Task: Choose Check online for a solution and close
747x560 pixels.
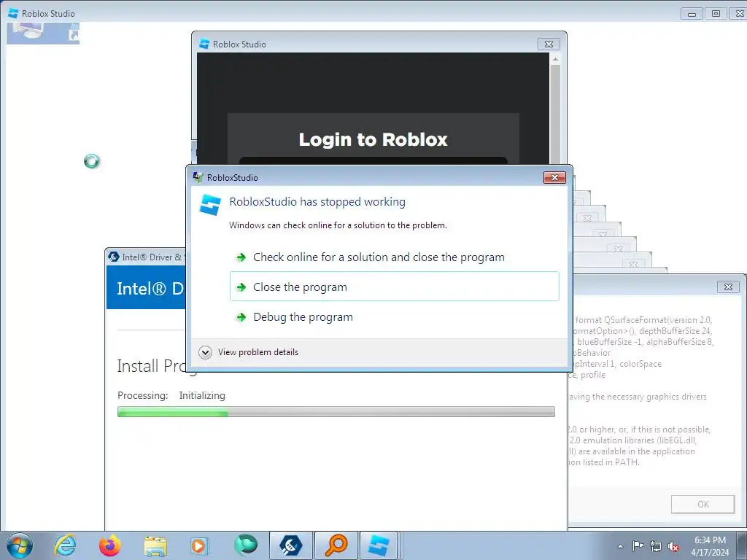Action: pos(394,257)
